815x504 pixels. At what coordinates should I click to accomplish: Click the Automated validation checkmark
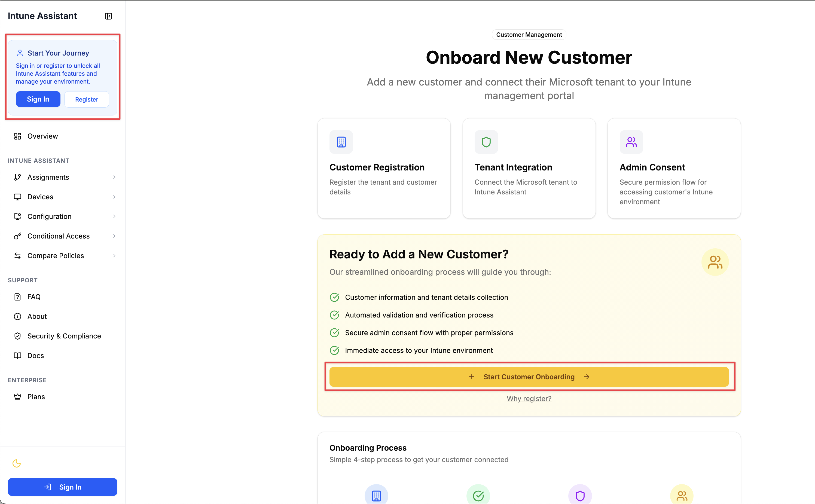pos(334,315)
